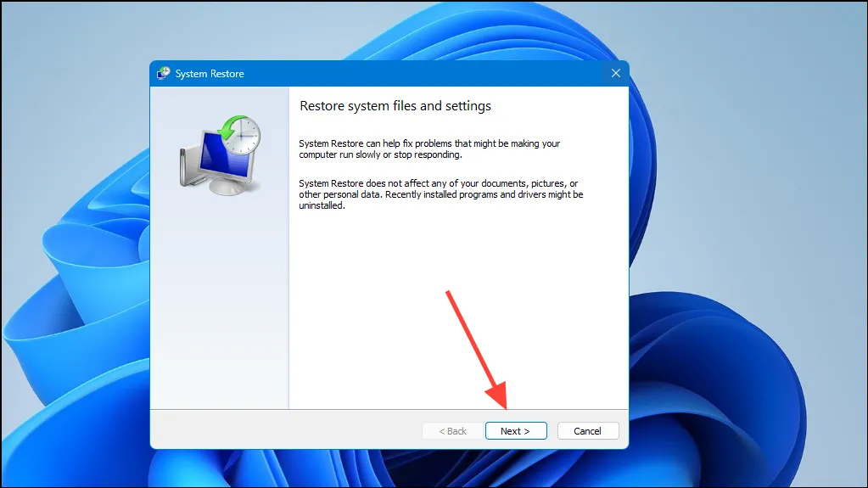Cancel the System Restore wizard
Screen dimensions: 868x488
click(x=588, y=431)
